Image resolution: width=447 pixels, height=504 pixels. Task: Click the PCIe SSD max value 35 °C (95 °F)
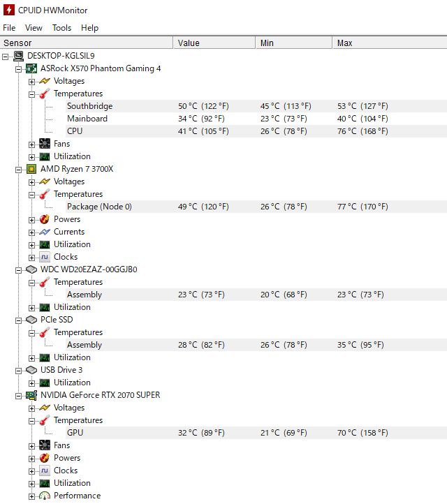360,345
